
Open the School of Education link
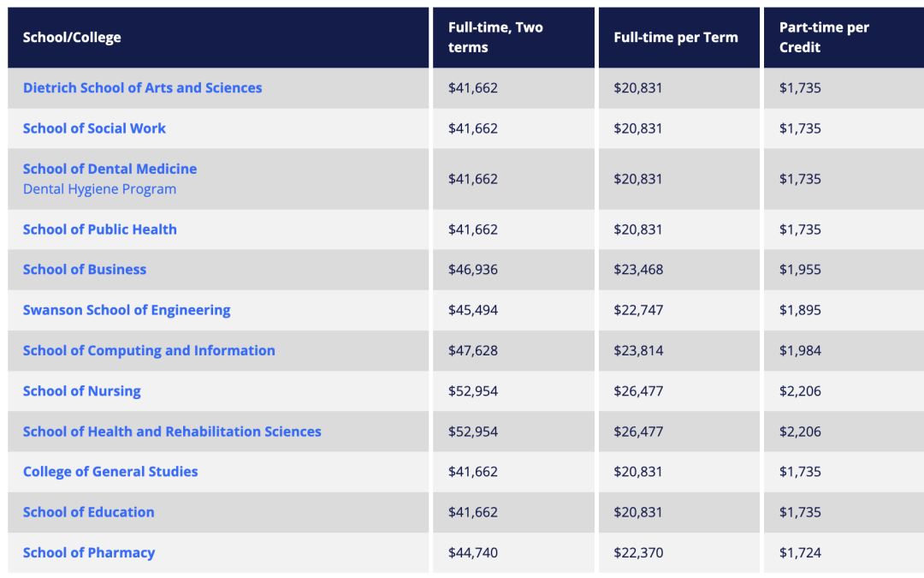tap(88, 512)
